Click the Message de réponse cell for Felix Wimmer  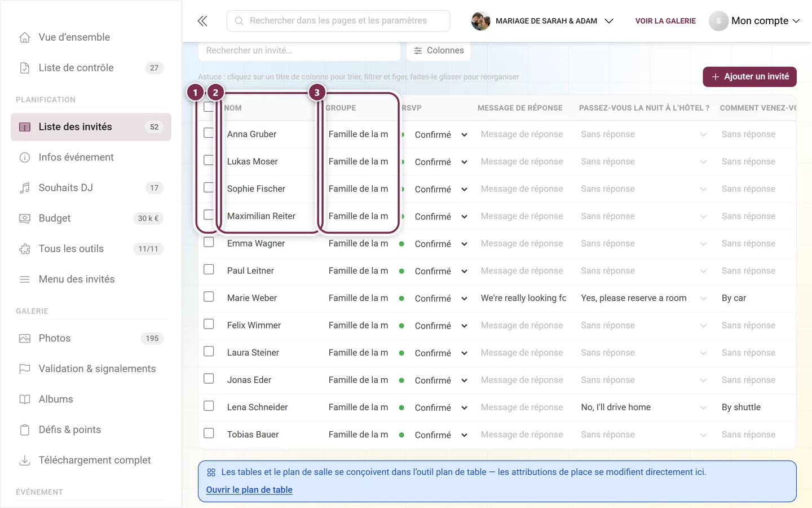pyautogui.click(x=522, y=326)
